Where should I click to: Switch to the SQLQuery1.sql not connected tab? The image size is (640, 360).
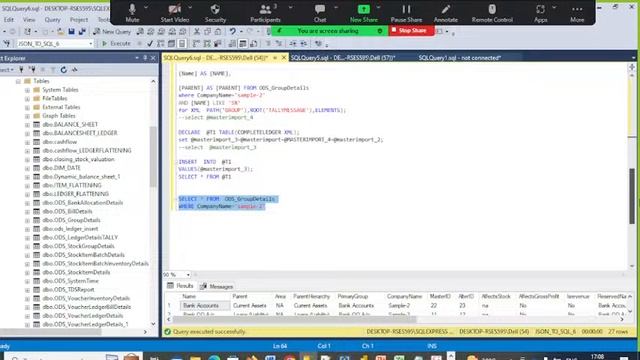pyautogui.click(x=460, y=58)
